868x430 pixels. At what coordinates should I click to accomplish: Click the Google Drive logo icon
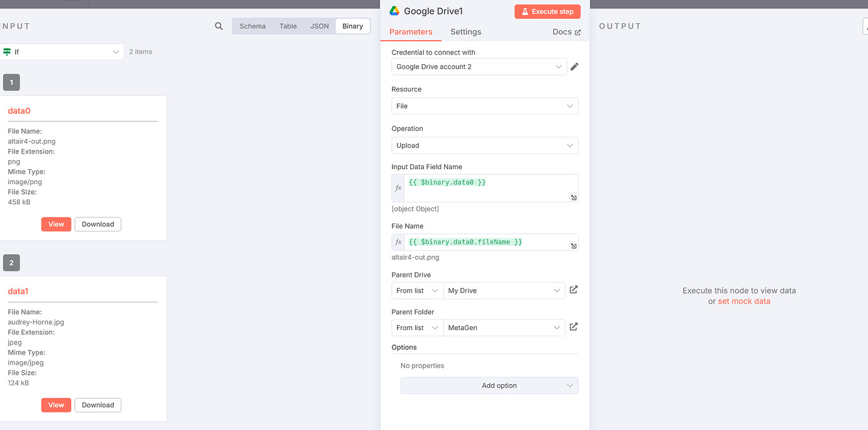click(x=394, y=11)
